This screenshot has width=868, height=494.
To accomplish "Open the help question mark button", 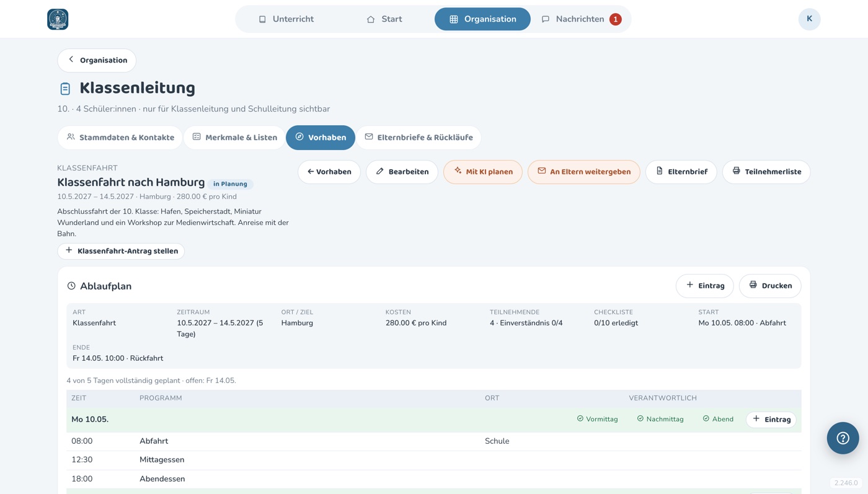I will tap(843, 438).
